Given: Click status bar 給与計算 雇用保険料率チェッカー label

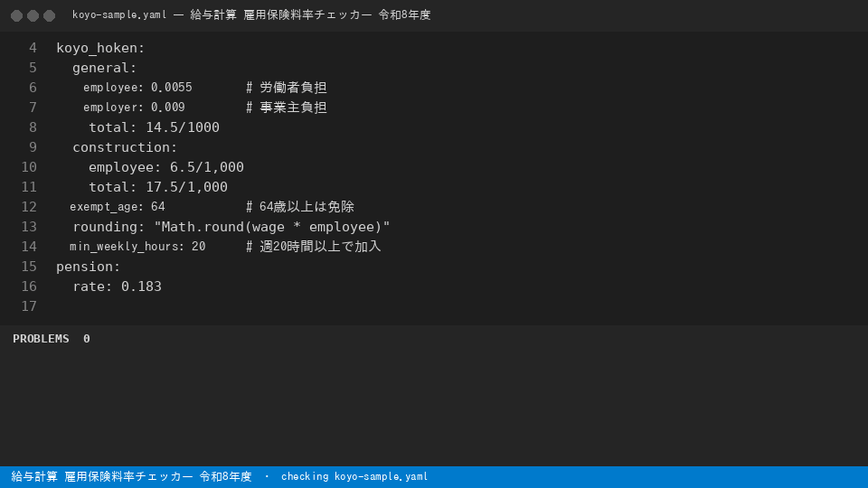Looking at the screenshot, I should click(131, 476).
